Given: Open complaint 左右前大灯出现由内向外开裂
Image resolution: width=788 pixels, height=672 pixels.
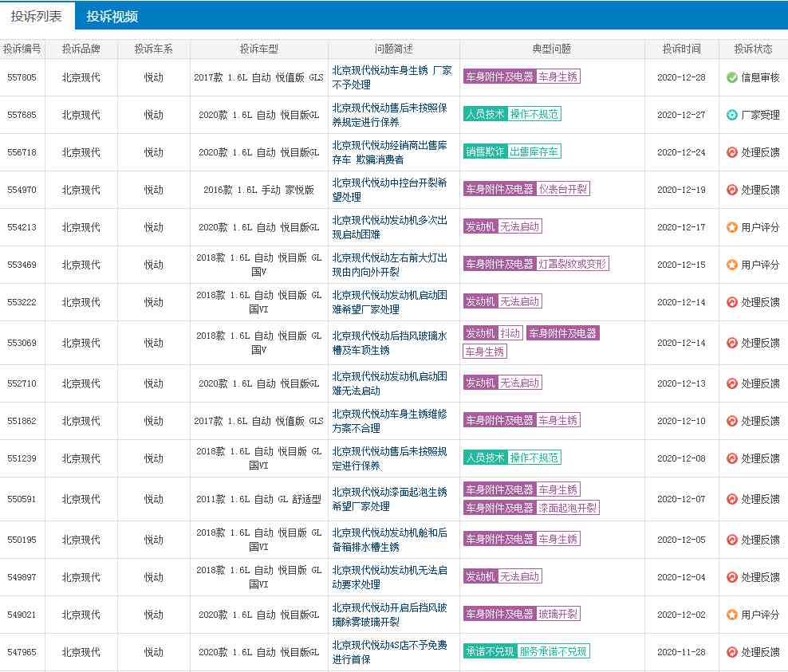Looking at the screenshot, I should point(389,265).
